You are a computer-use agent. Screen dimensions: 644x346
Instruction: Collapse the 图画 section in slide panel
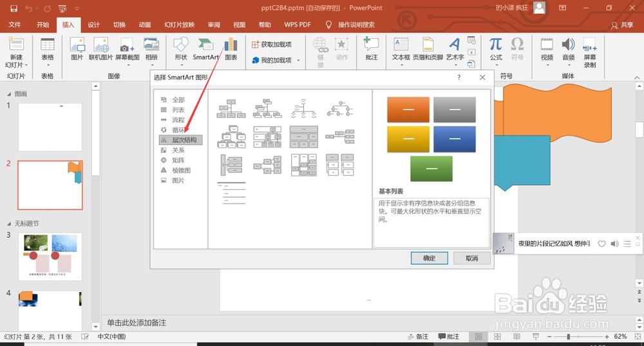coord(9,94)
